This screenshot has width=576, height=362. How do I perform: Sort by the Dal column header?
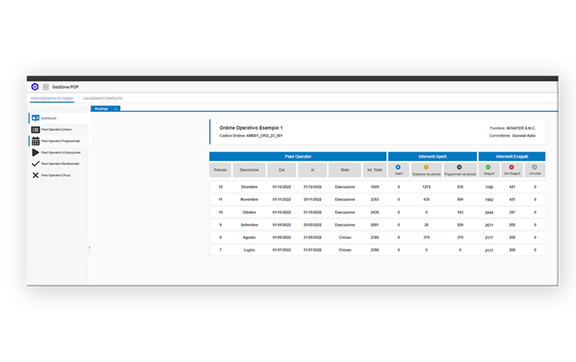282,170
